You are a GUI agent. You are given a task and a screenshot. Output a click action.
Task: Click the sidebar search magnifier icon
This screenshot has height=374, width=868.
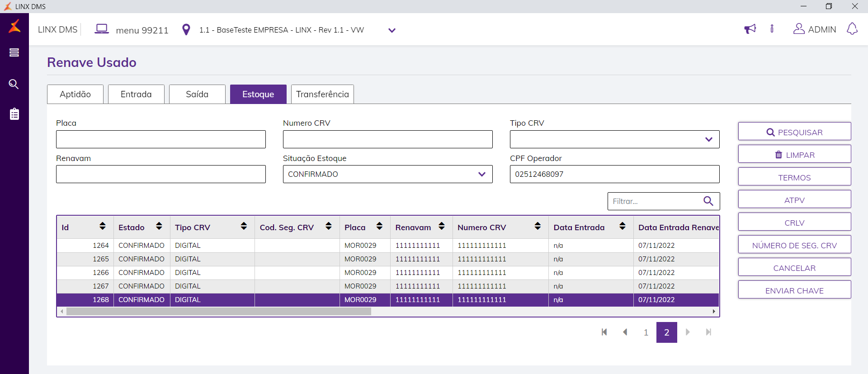tap(14, 84)
